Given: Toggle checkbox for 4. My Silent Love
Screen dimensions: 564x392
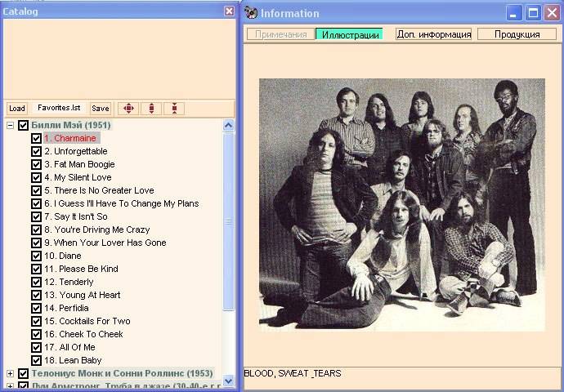Looking at the screenshot, I should pos(36,177).
